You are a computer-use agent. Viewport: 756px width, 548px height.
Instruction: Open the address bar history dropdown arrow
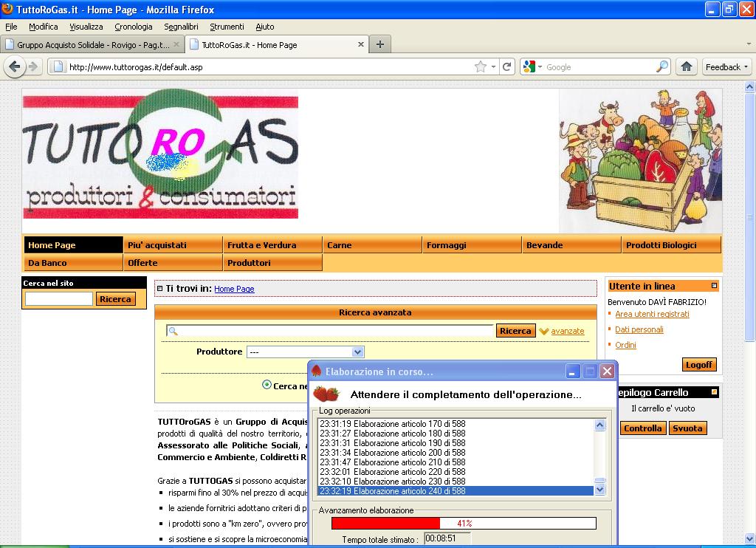(494, 66)
